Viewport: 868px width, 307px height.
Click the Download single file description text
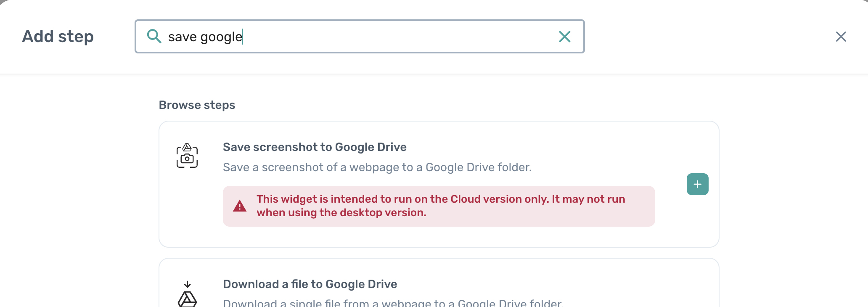coord(392,303)
